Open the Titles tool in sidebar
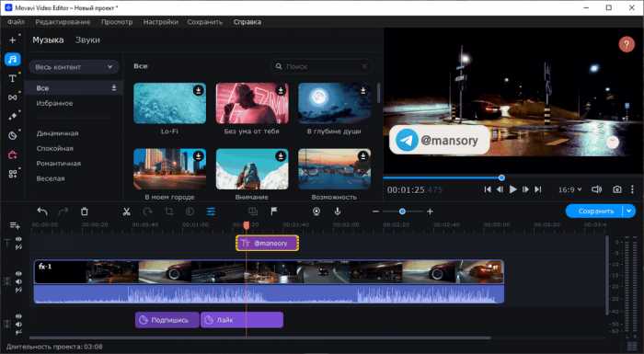The image size is (644, 354). point(12,78)
